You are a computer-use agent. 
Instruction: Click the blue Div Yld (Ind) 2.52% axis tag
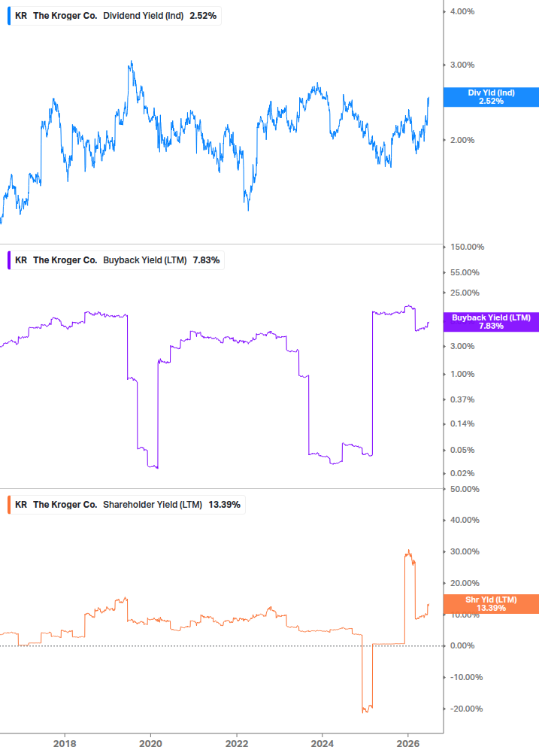point(491,97)
